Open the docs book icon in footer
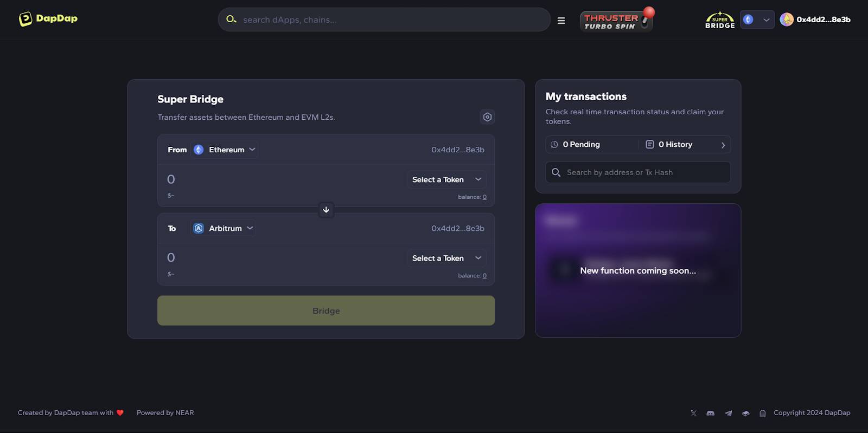Viewport: 868px width, 433px height. coord(746,413)
